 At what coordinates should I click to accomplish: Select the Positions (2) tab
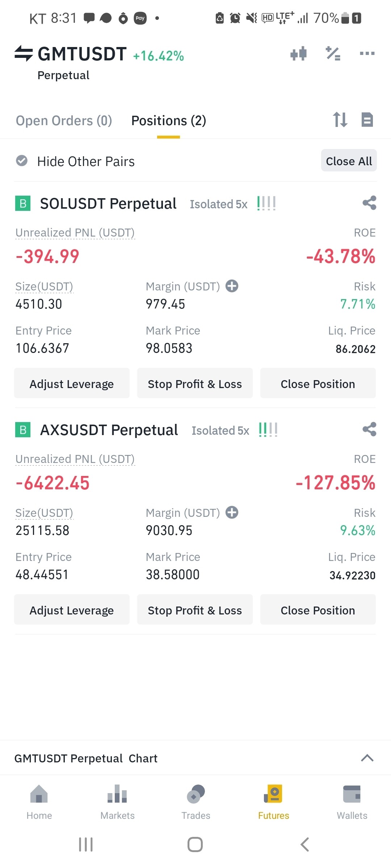click(x=169, y=120)
